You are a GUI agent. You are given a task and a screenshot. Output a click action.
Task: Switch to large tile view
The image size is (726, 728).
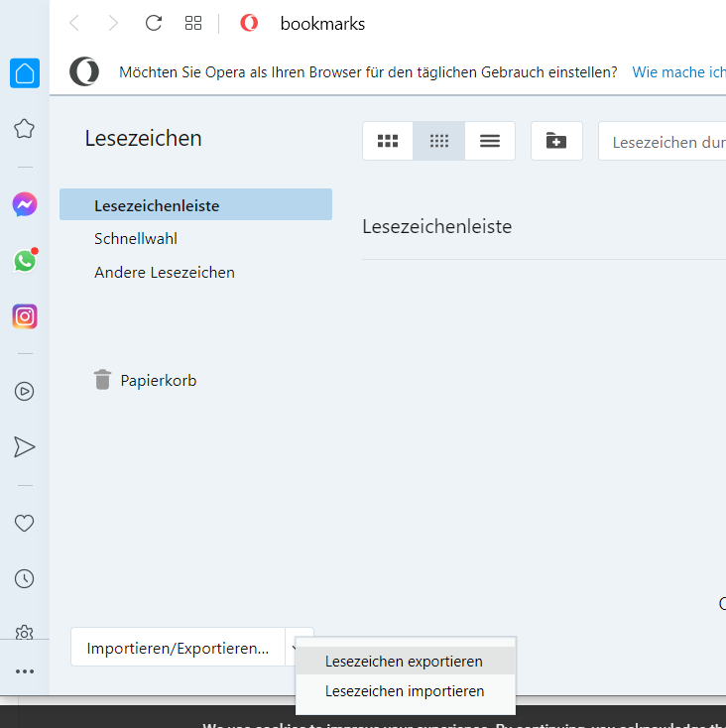pyautogui.click(x=388, y=141)
